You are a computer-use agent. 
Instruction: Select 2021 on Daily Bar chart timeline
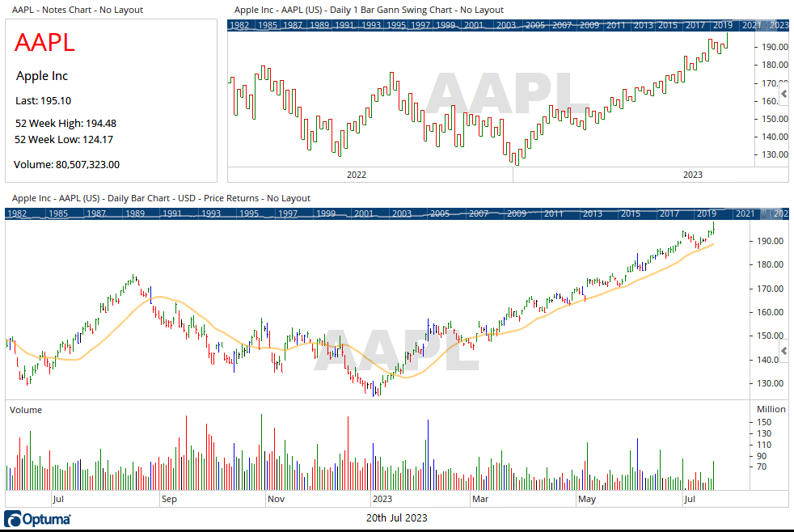click(745, 213)
